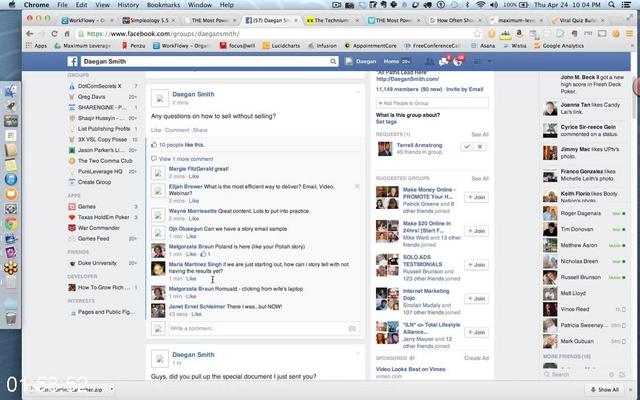Switch to the WorkFlowy tab

pos(87,20)
